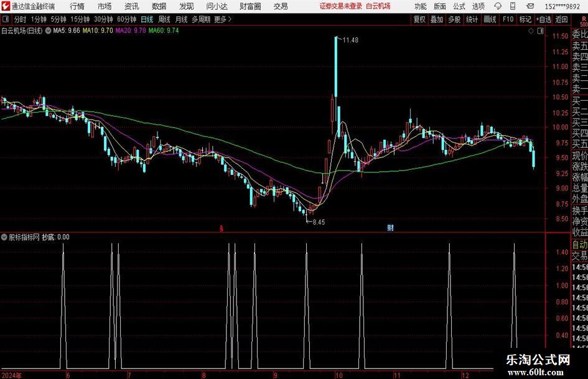Select the 日线 daily period tab
This screenshot has height=379, width=588.
tap(147, 19)
